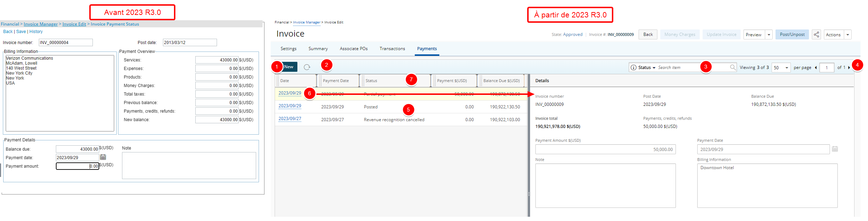Click the Verizon Communications billing text area
This screenshot has width=868, height=221.
tap(60, 93)
